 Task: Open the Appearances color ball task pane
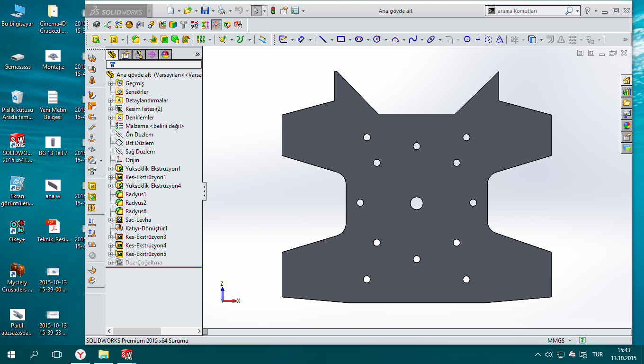pos(626,126)
